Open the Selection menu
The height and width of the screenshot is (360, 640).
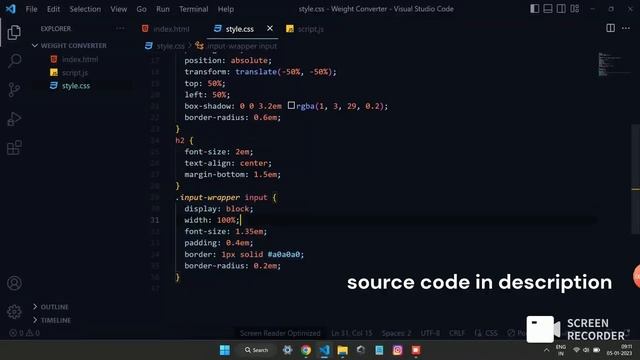click(x=85, y=9)
